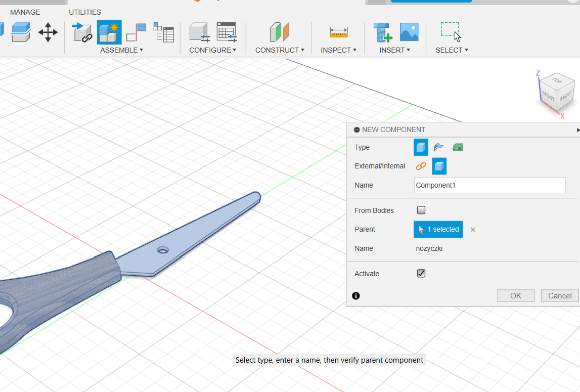The image size is (580, 392).
Task: Open the MANAGE tab
Action: click(25, 12)
